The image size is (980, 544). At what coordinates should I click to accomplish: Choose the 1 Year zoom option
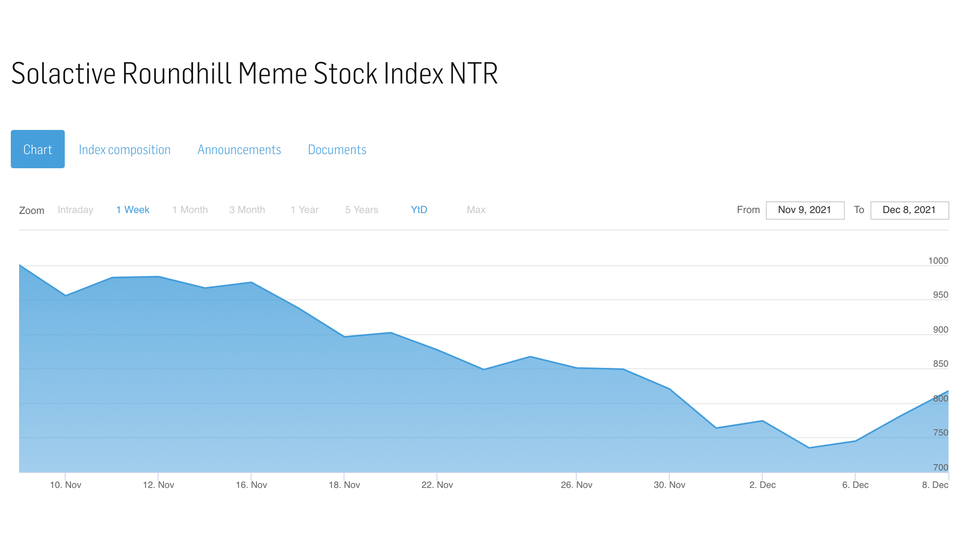[304, 210]
